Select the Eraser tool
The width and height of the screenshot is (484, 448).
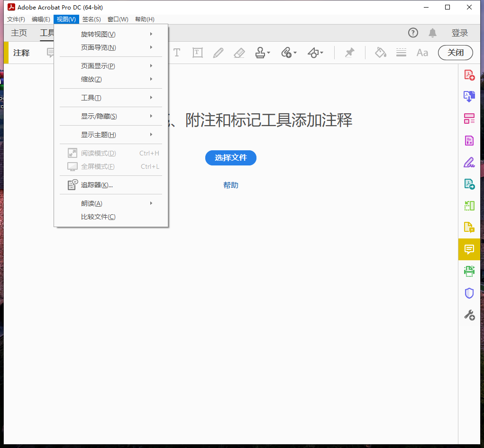[239, 53]
